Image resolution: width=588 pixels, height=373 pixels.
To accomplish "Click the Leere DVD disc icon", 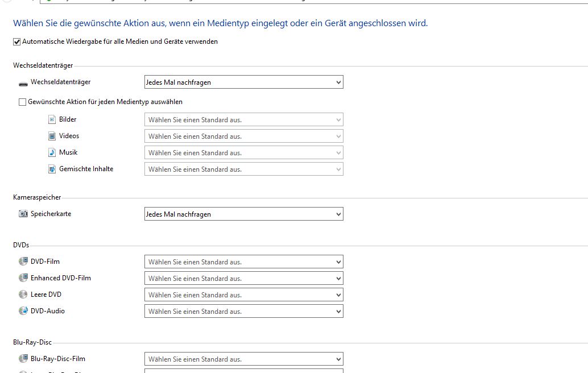I will [23, 295].
